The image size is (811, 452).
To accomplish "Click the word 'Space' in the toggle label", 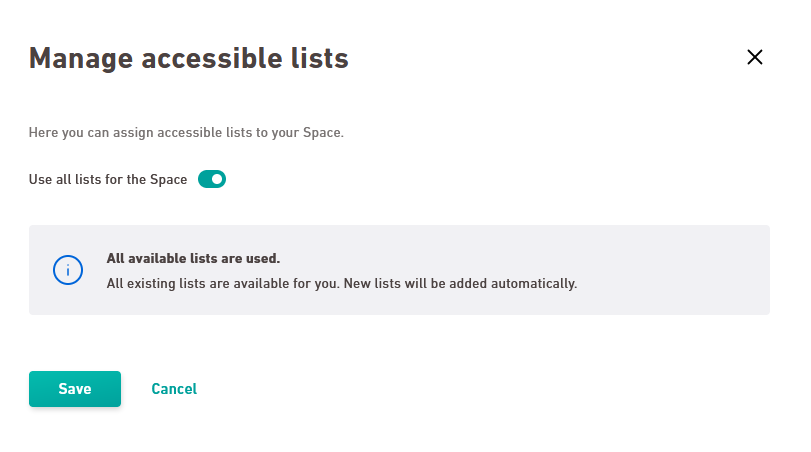I will tap(169, 179).
